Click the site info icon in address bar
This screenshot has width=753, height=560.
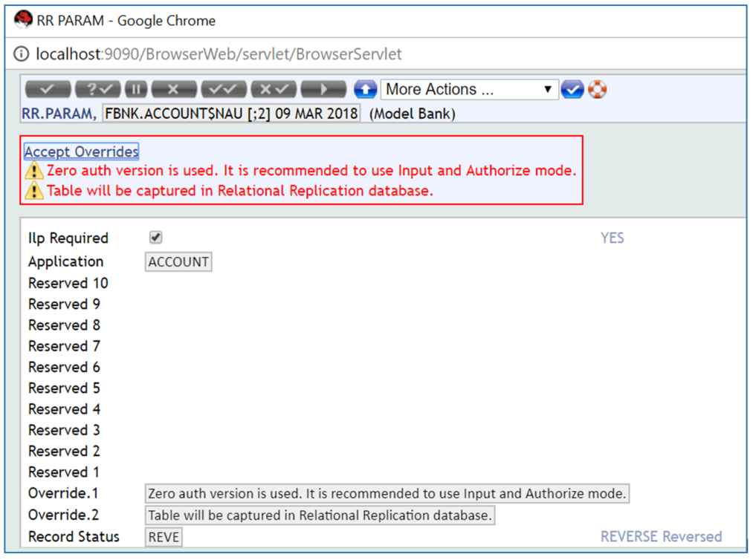point(22,54)
